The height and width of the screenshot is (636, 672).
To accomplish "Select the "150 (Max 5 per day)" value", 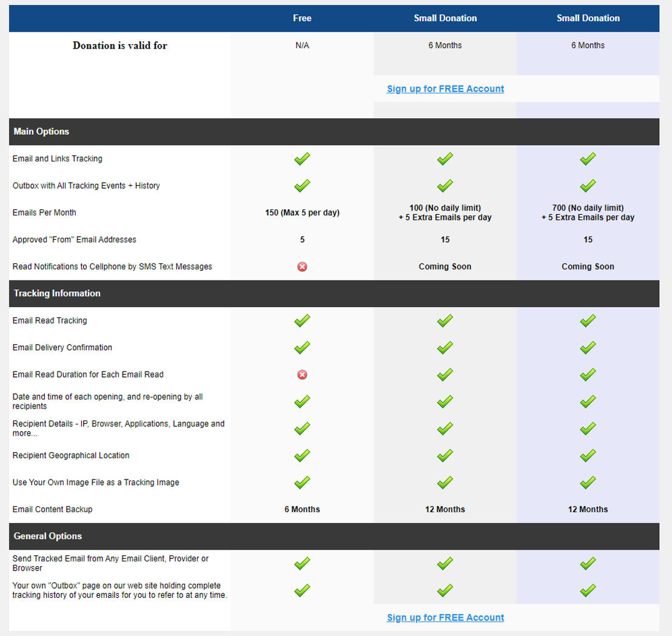I will click(302, 213).
